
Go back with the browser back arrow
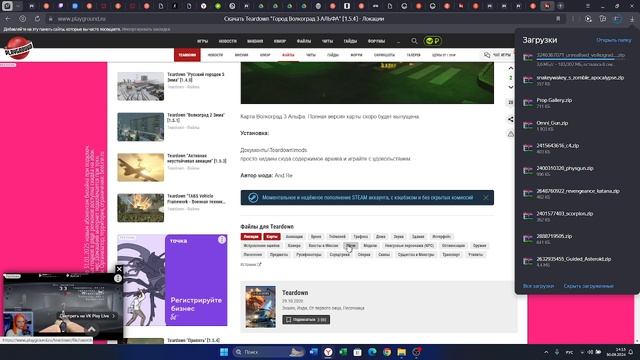pyautogui.click(x=8, y=19)
